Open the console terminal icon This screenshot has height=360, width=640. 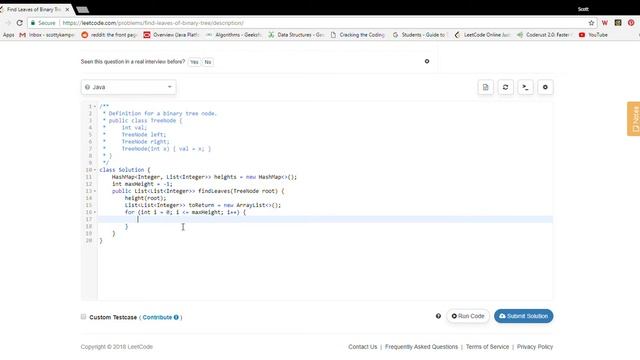coord(525,87)
